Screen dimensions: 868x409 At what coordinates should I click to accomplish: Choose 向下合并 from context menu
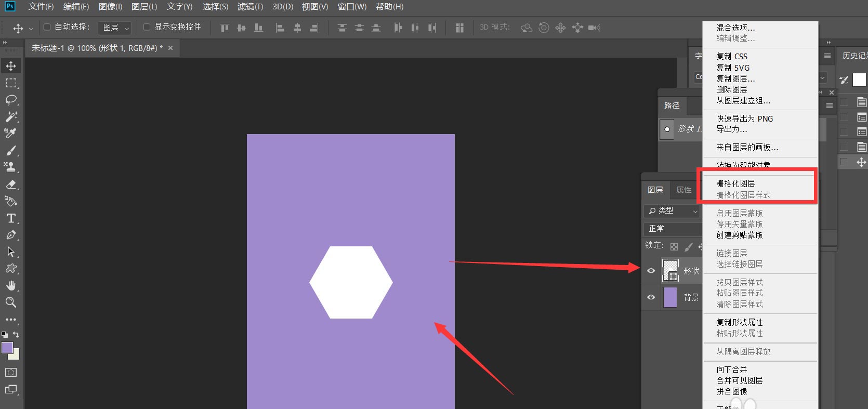pos(731,370)
